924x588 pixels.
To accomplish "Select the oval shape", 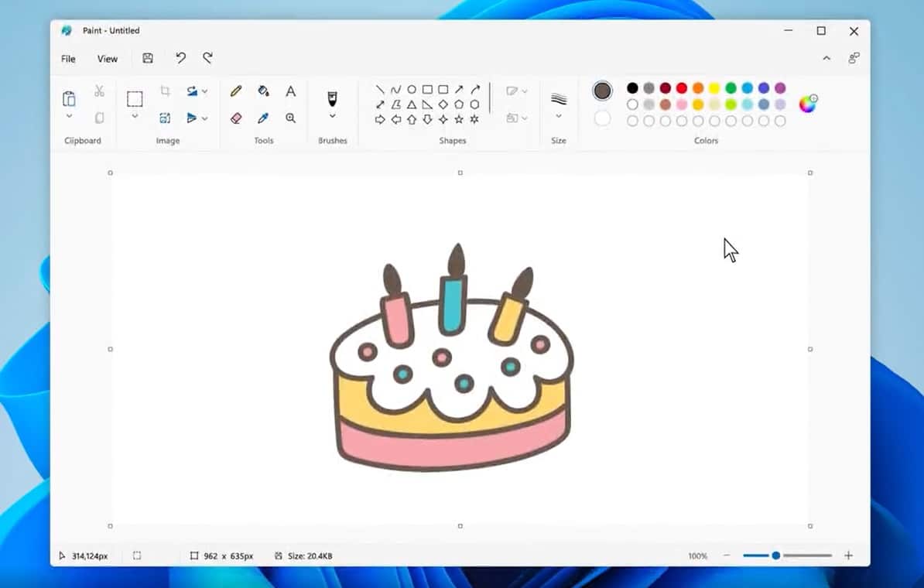I will 411,89.
